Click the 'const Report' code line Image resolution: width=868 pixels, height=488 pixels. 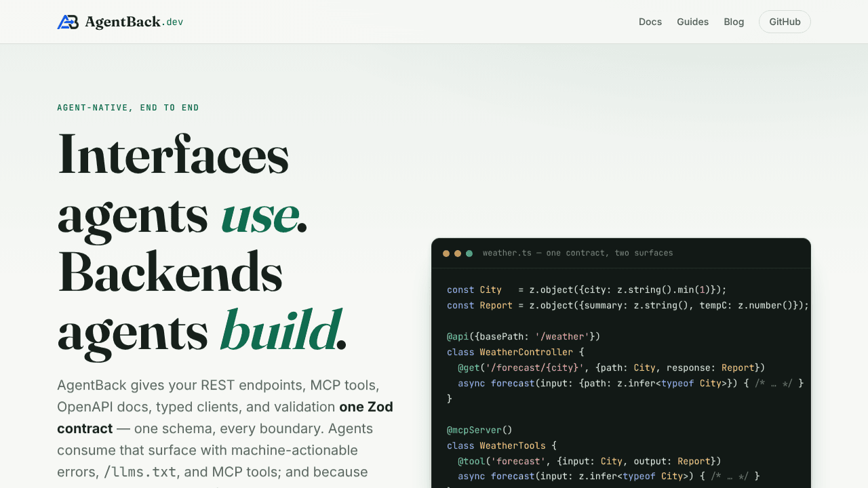[628, 305]
